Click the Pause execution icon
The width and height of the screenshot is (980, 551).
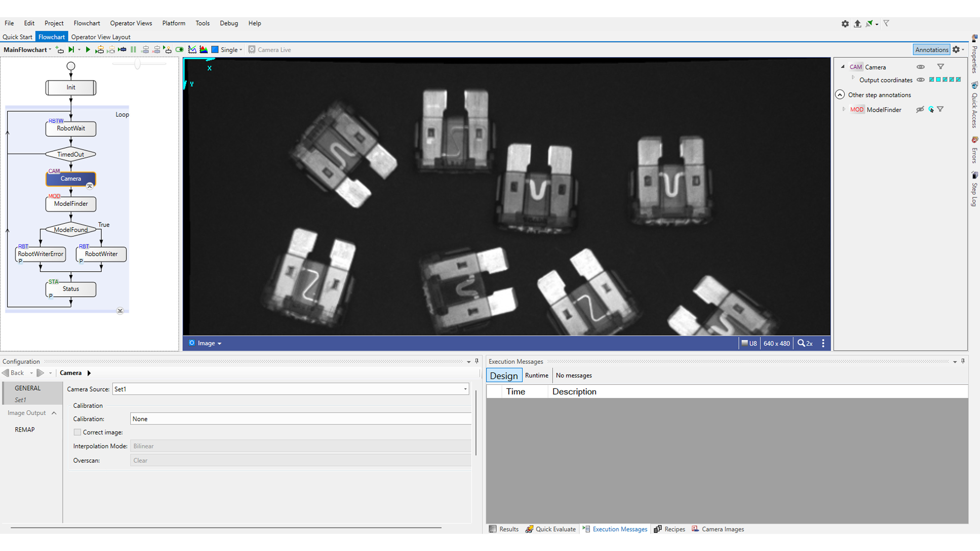coord(133,50)
